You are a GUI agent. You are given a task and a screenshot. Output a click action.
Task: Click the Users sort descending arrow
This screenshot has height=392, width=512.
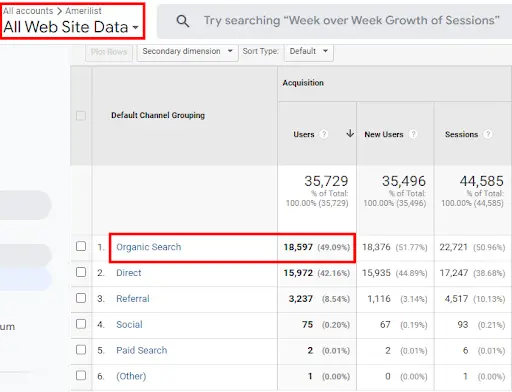point(350,134)
